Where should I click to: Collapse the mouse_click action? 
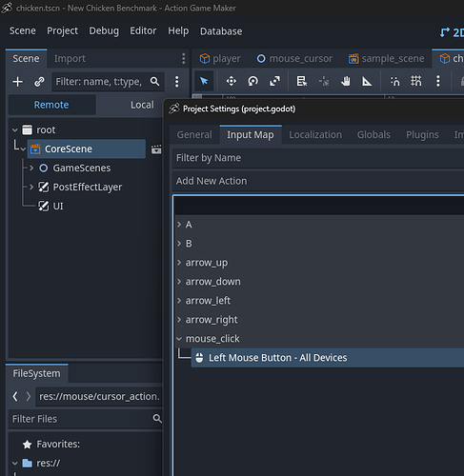click(179, 339)
